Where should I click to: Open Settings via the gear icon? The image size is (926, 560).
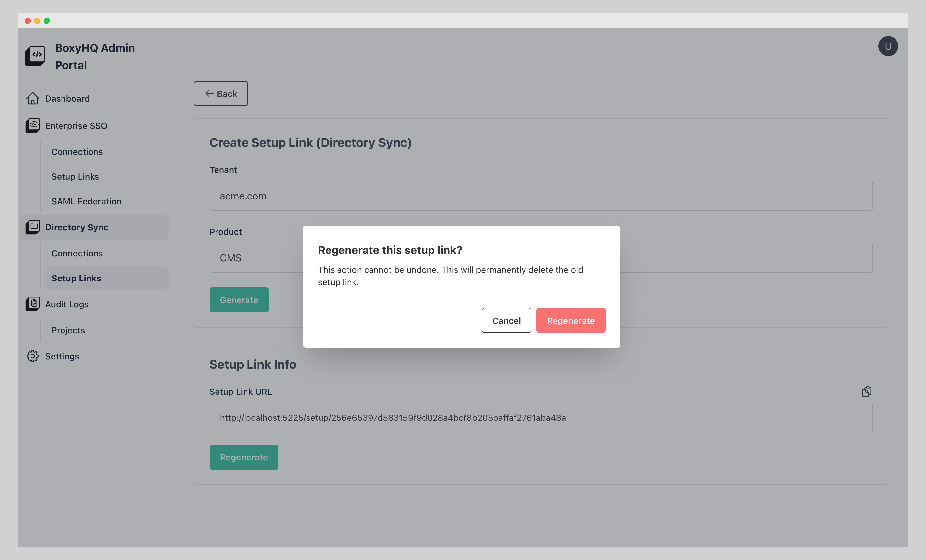tap(33, 356)
